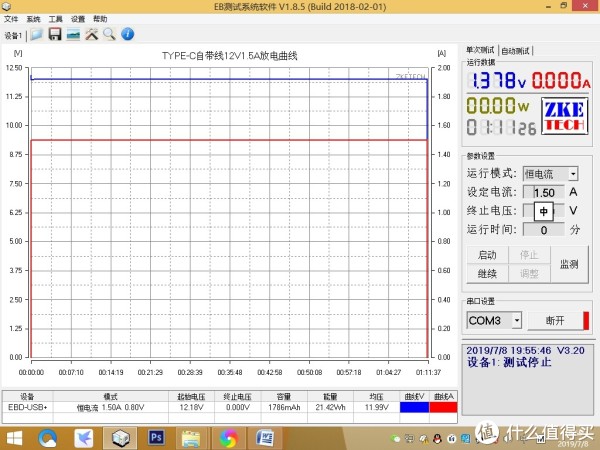Click the save-curve-image toolbar icon

pos(73,34)
